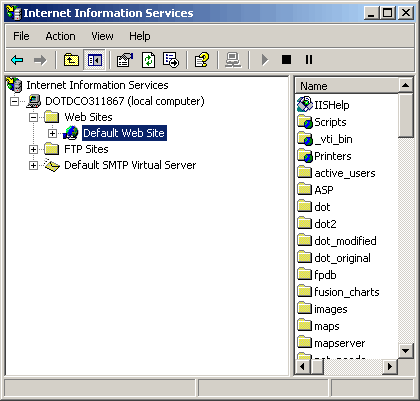Select Scripts virtual directory in list

click(330, 122)
